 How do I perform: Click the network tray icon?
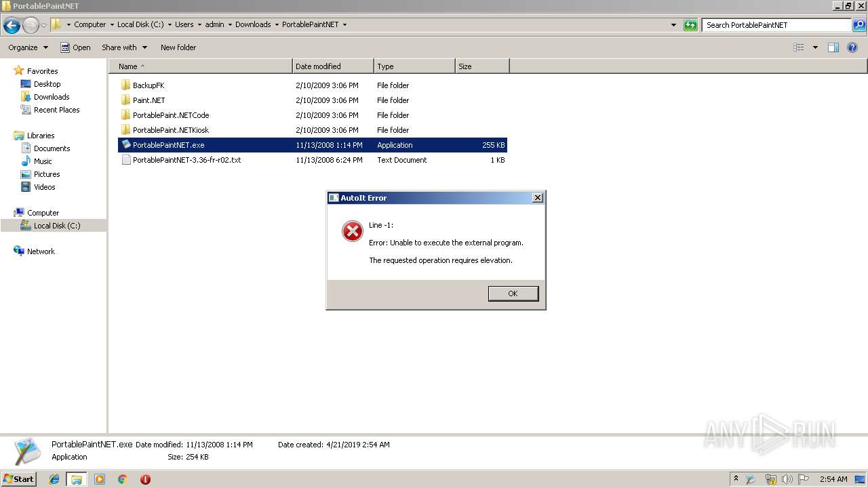[x=770, y=479]
